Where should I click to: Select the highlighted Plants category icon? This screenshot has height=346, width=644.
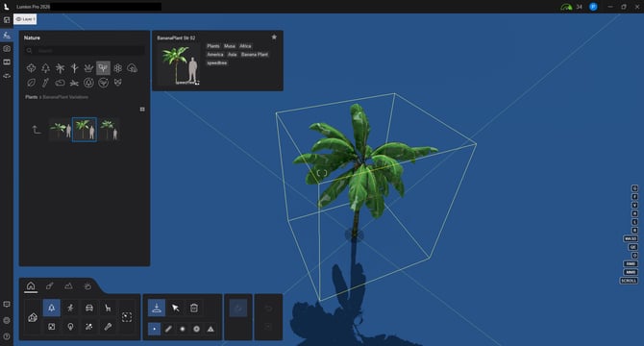(x=103, y=68)
